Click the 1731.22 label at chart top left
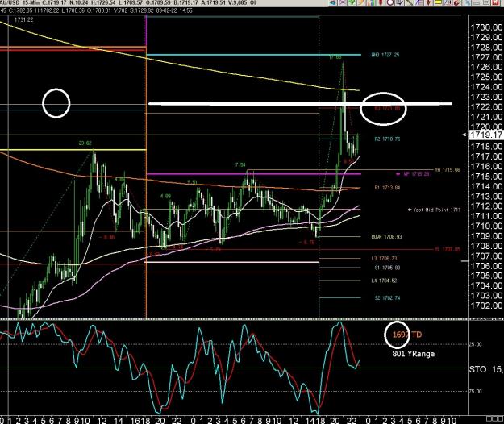The height and width of the screenshot is (424, 504). pos(23,19)
